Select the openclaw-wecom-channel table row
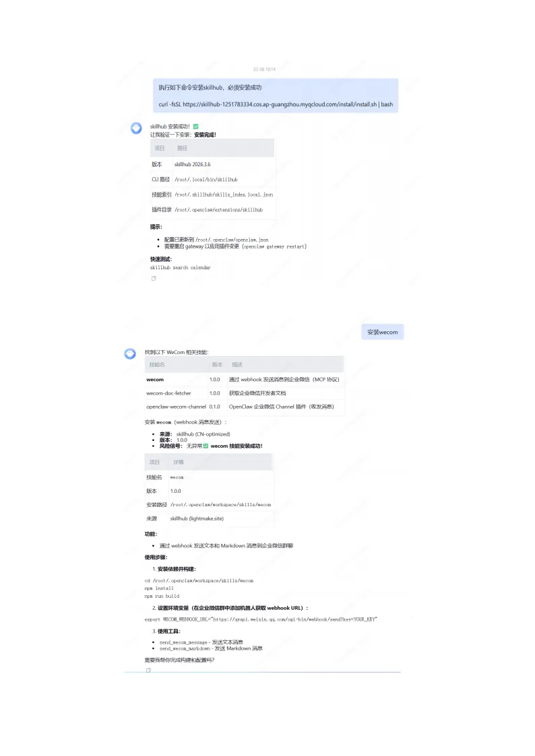Image resolution: width=535 pixels, height=756 pixels. 245,407
